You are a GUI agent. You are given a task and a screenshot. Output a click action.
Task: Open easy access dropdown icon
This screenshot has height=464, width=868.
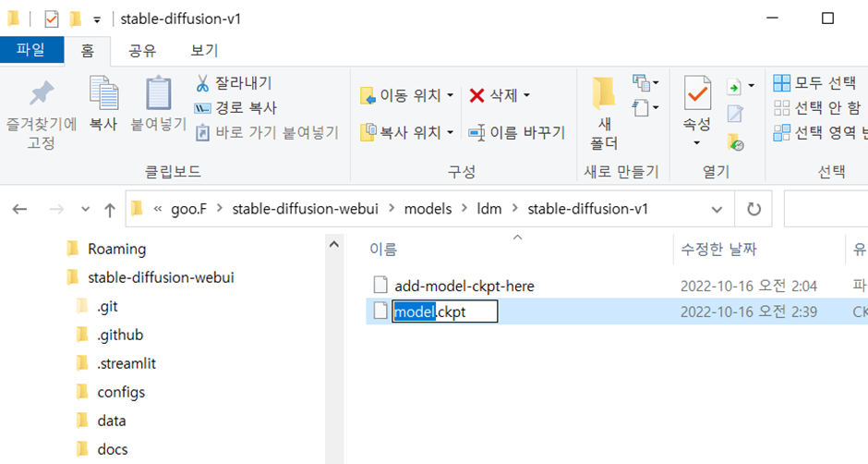coord(645,107)
